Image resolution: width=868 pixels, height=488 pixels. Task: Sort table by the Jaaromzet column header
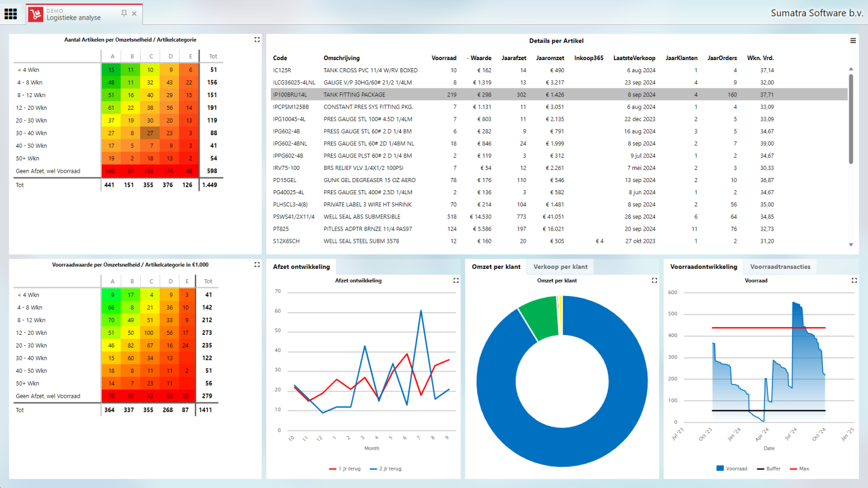pyautogui.click(x=550, y=58)
